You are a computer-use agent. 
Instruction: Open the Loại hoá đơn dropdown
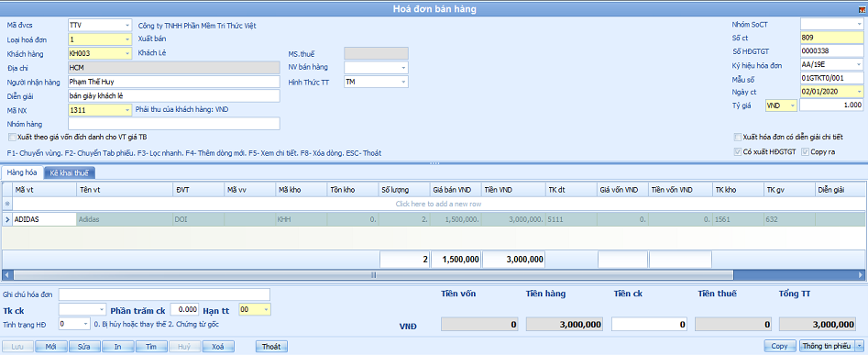[x=126, y=39]
